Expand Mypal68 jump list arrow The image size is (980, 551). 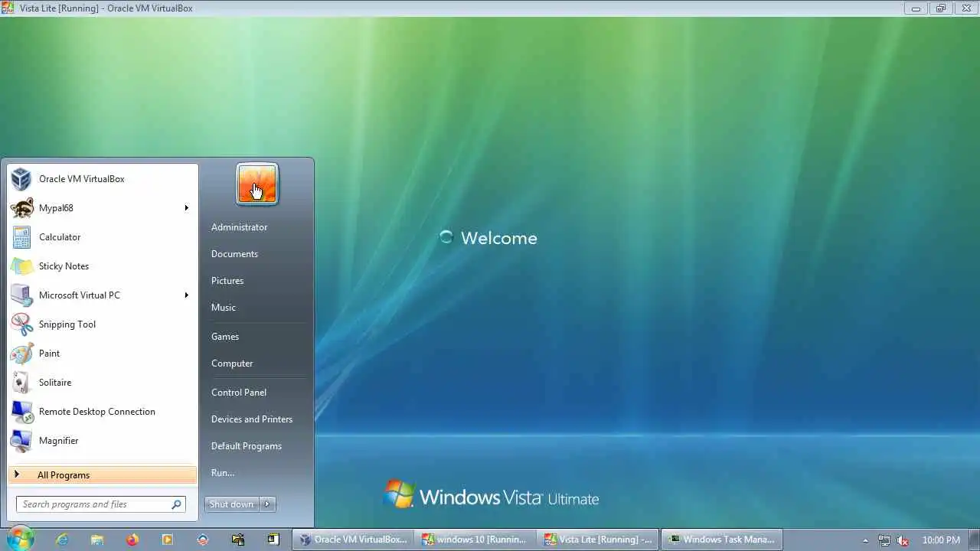click(186, 208)
